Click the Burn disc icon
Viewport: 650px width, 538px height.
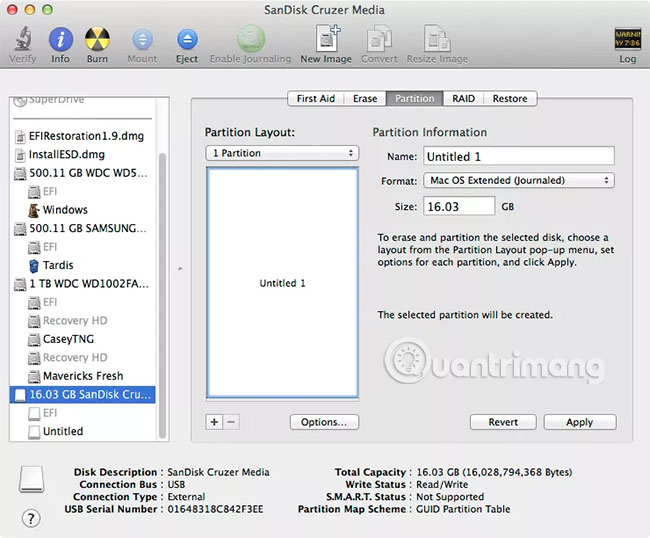pos(97,39)
